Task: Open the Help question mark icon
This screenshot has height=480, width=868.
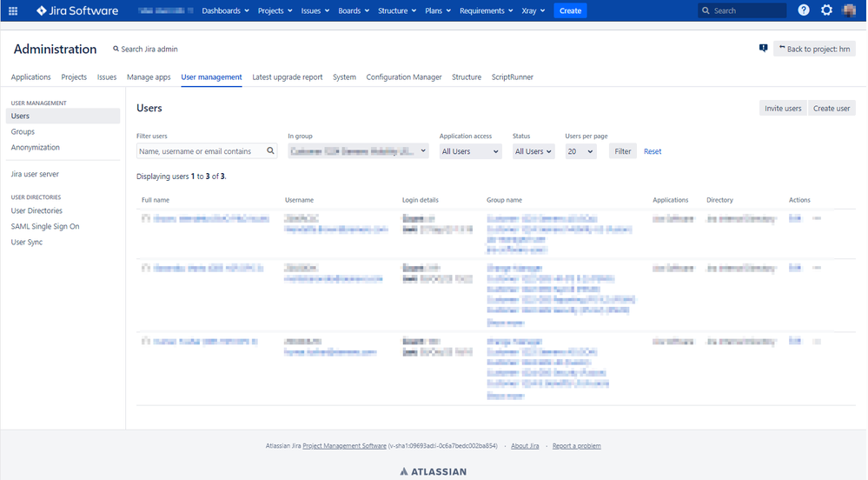Action: pos(803,10)
